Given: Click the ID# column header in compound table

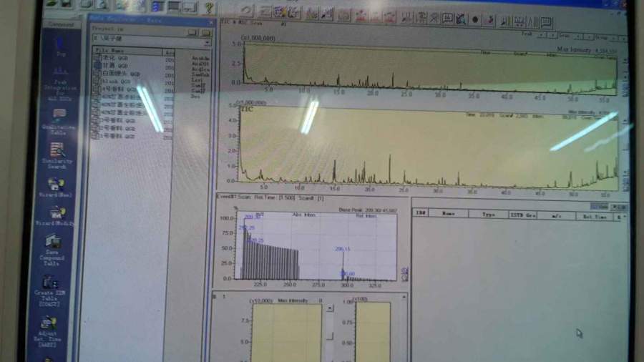Looking at the screenshot, I should [421, 212].
